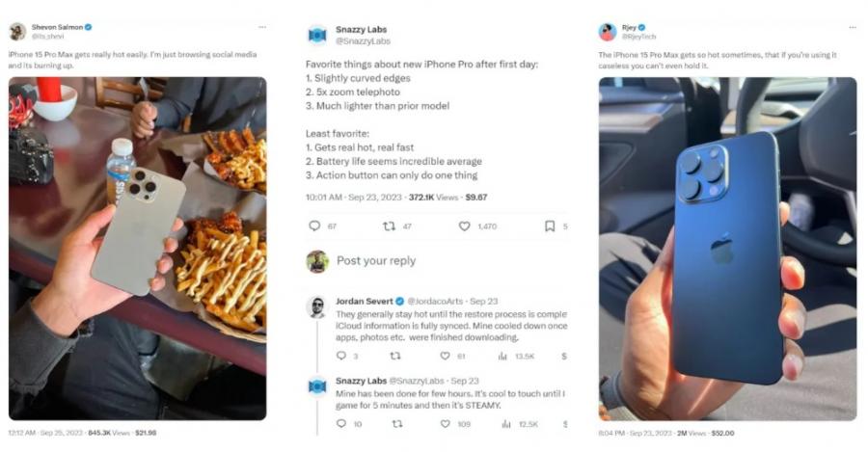Like the Snazzy Labs tweet with 1,470 likes
This screenshot has width=868, height=452.
pos(465,226)
